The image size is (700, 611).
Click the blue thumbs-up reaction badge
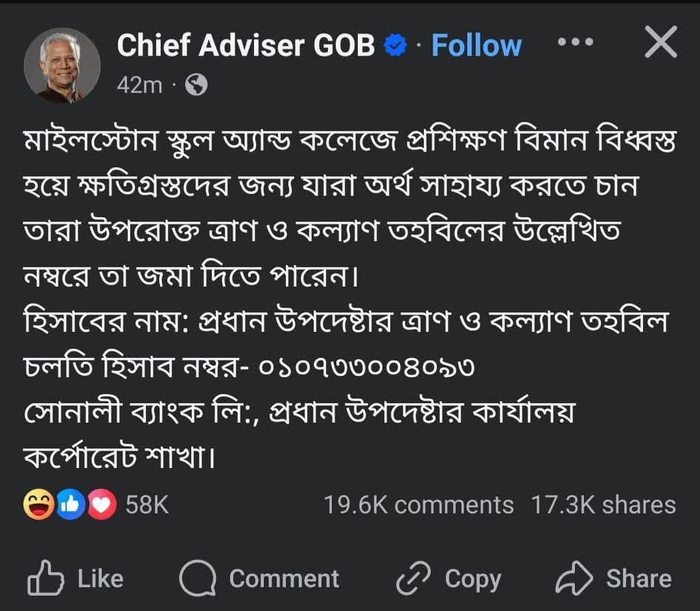point(71,505)
